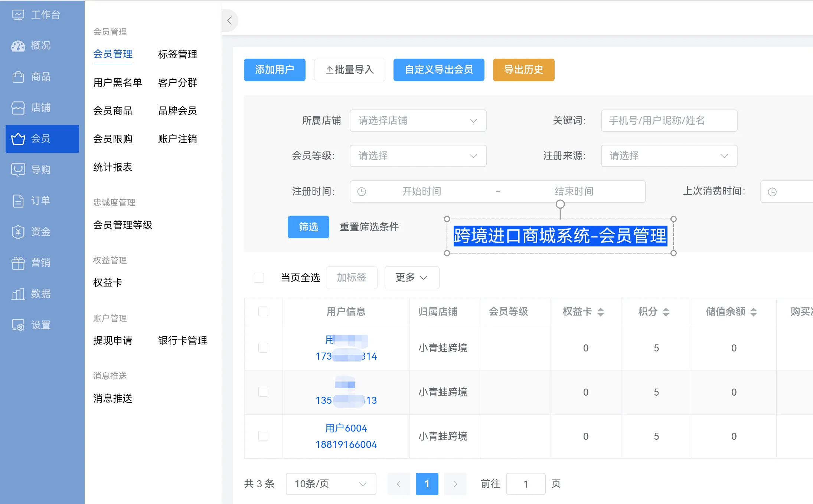This screenshot has height=504, width=813.
Task: Open 会员管理等级 submenu item
Action: coord(123,225)
